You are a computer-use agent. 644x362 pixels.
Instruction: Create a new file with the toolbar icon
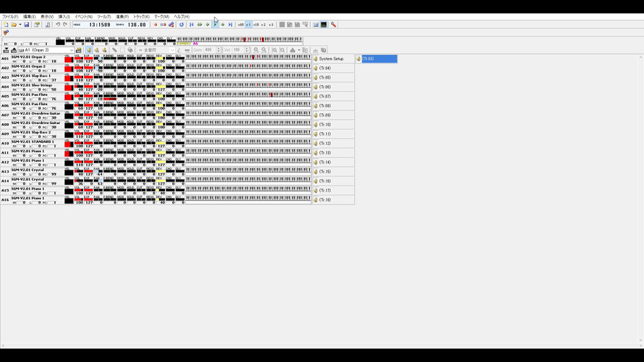click(6, 25)
